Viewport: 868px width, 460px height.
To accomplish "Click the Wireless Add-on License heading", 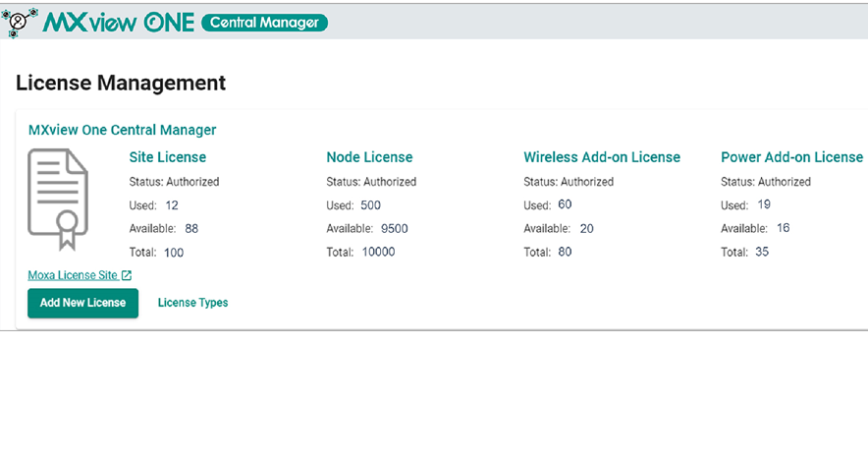I will [602, 157].
